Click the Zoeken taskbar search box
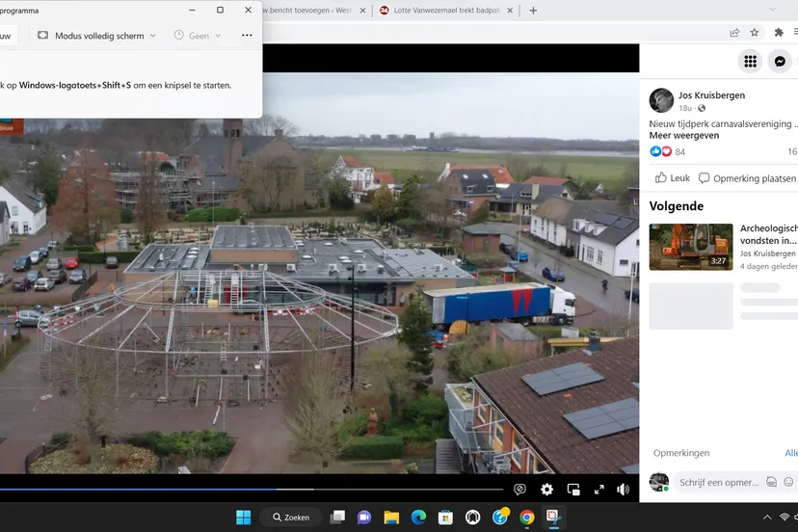 pos(291,518)
